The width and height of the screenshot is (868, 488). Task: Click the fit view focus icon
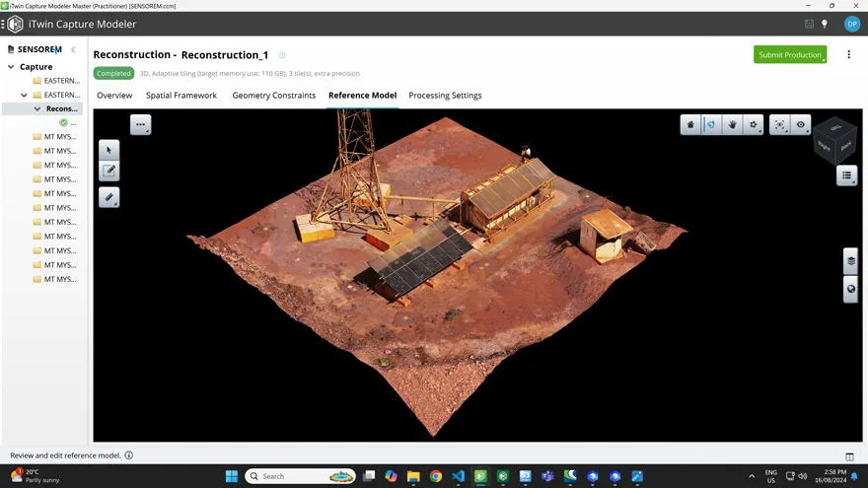pyautogui.click(x=780, y=125)
